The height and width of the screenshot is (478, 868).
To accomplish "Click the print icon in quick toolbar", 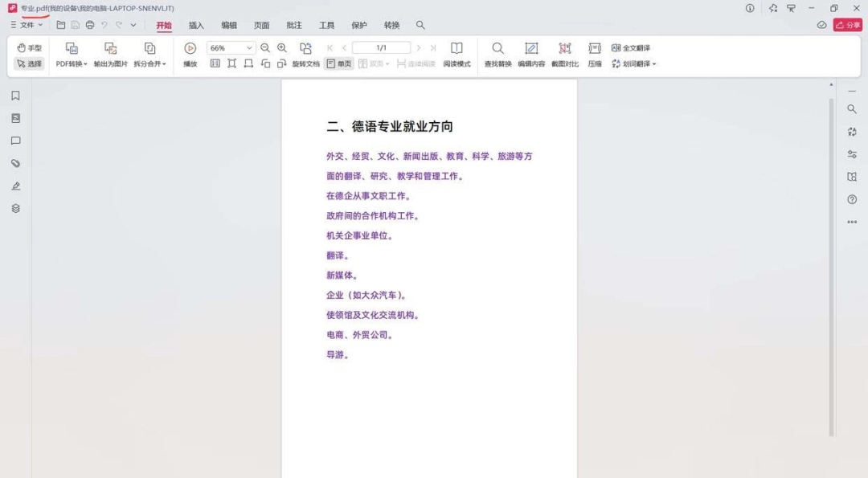I will pos(90,25).
